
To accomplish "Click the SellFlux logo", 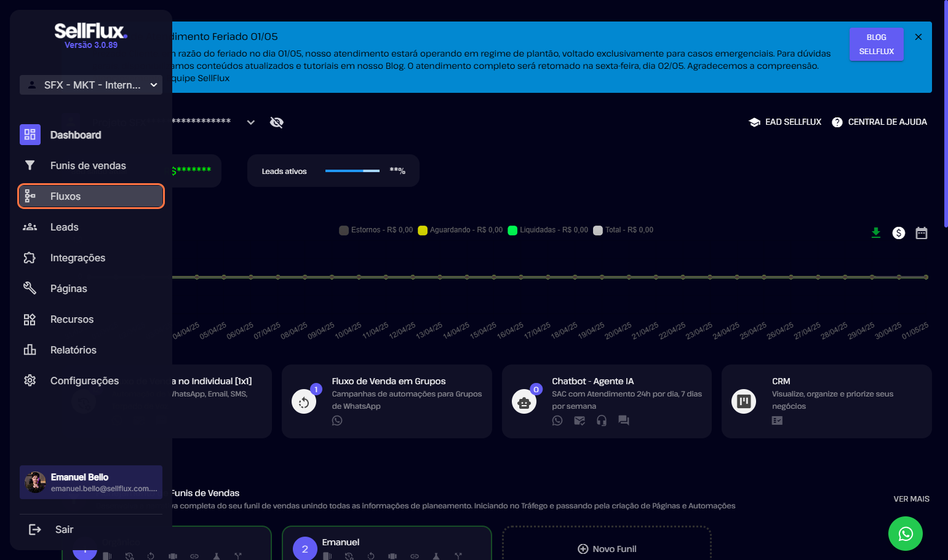I will click(90, 31).
